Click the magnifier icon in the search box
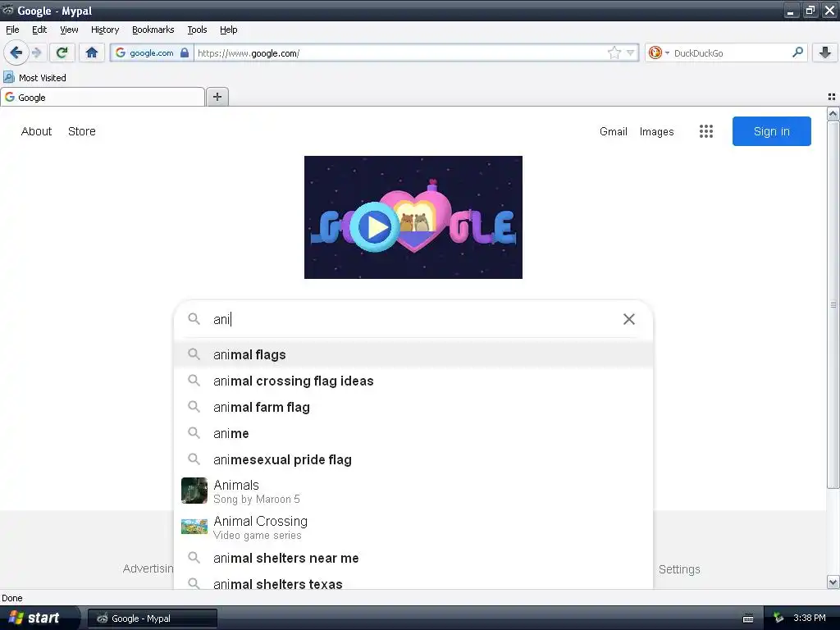Viewport: 840px width, 630px height. [x=194, y=319]
